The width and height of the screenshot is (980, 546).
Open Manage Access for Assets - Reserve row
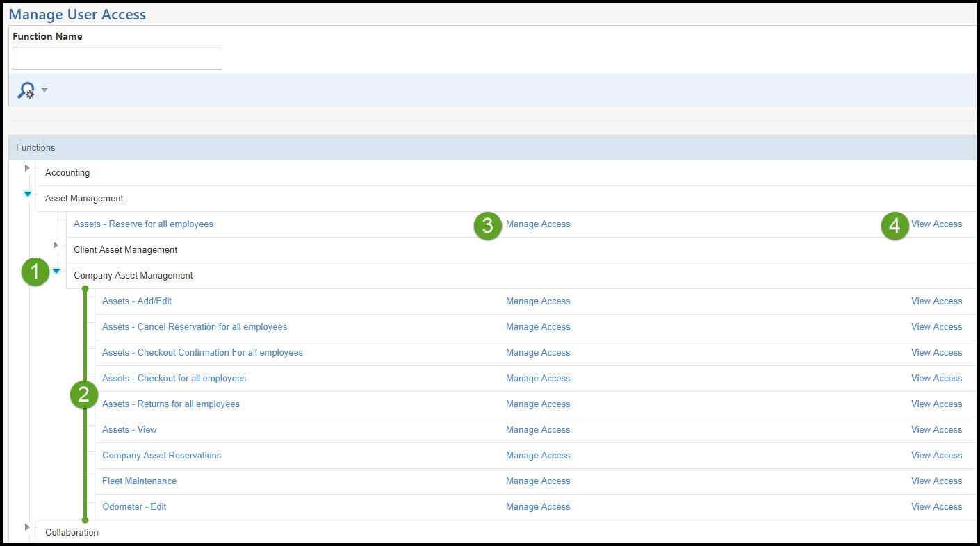538,224
